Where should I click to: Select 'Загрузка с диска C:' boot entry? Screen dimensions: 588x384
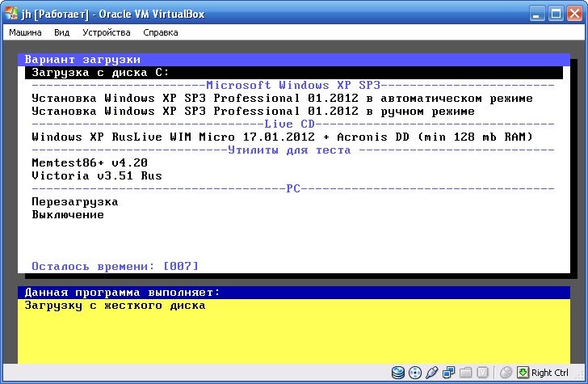[294, 73]
